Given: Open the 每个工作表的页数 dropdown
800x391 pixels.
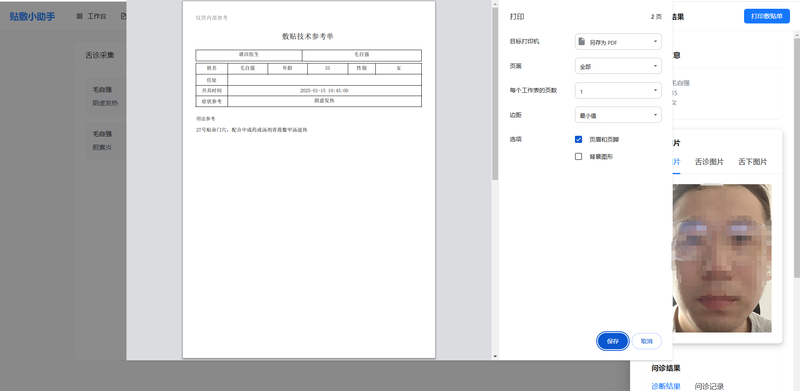Looking at the screenshot, I should (x=618, y=90).
